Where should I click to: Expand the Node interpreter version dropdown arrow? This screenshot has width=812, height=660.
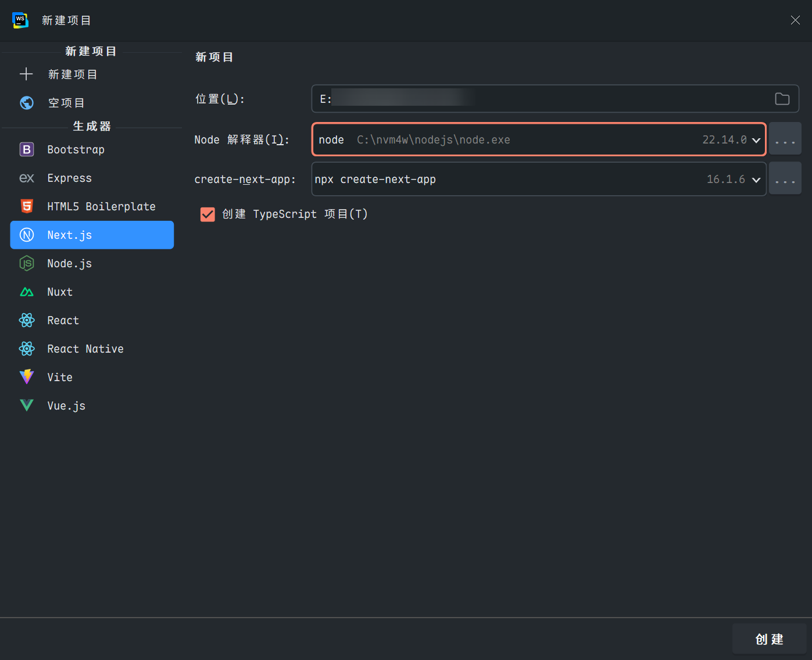coord(756,140)
